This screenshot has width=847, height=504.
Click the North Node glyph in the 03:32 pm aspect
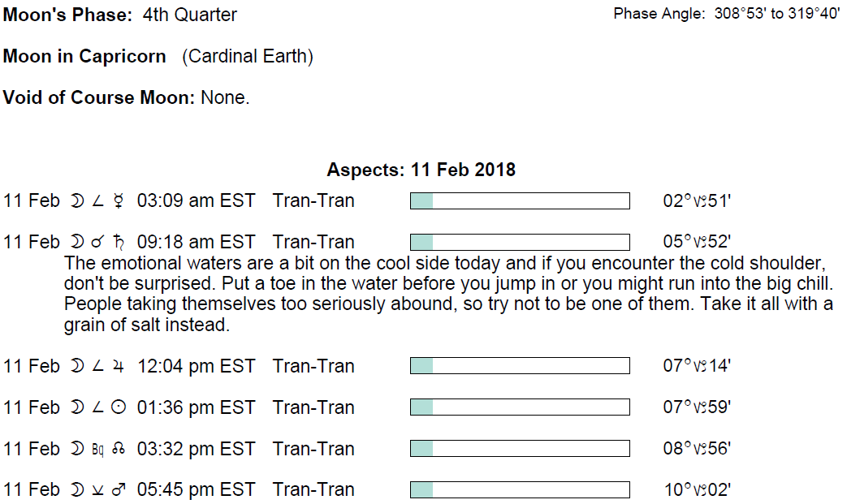pos(119,450)
